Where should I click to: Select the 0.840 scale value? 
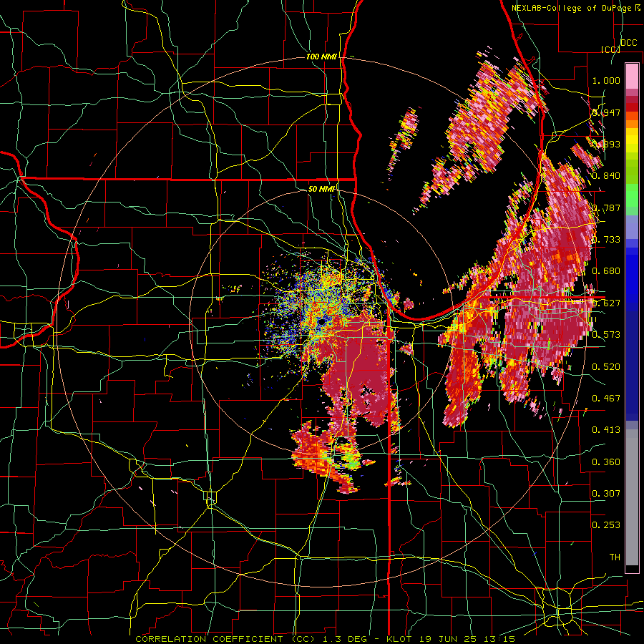pos(606,176)
